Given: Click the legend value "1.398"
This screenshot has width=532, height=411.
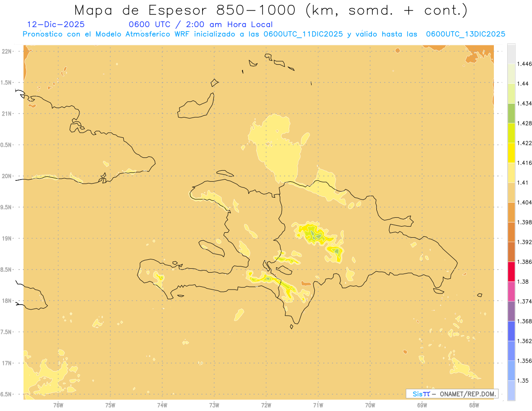Looking at the screenshot, I should [524, 222].
